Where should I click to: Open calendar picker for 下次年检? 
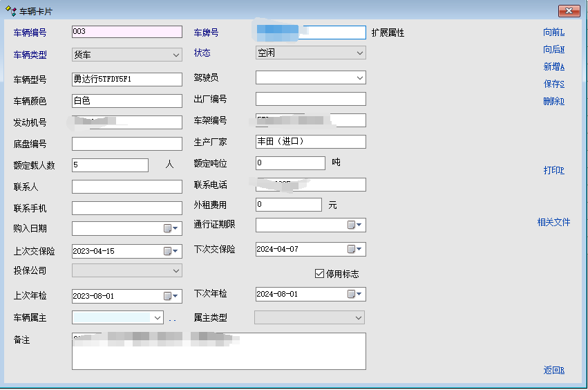click(x=354, y=294)
